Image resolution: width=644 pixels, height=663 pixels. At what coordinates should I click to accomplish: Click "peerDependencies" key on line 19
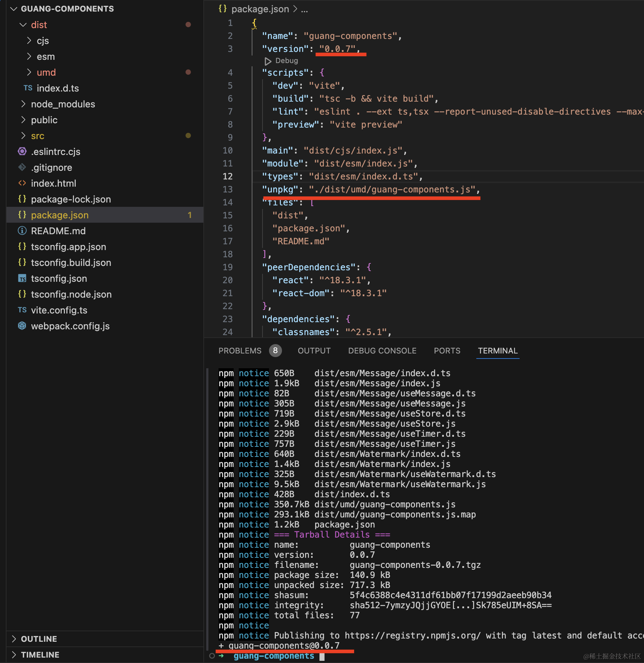309,267
